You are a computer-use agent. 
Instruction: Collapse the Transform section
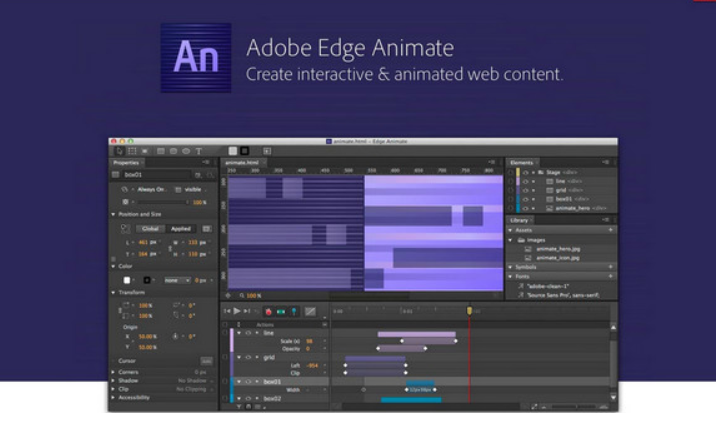(x=113, y=293)
